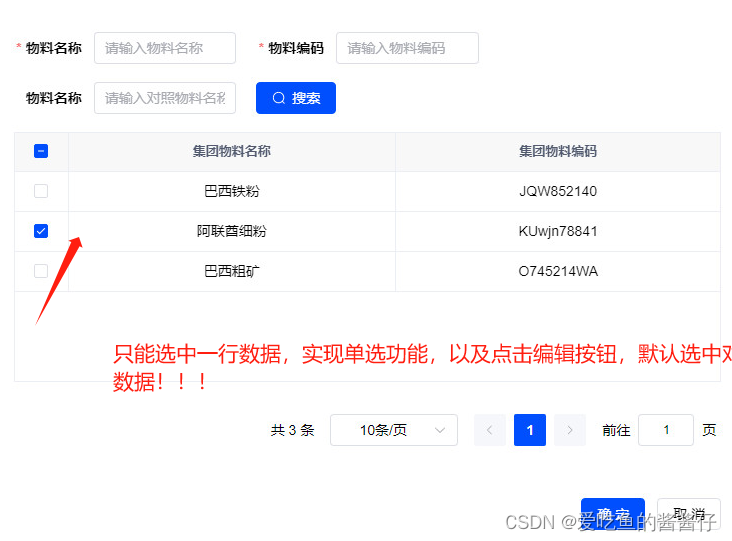
Task: Focus the 请输入对照物料名称 input field
Action: [x=165, y=98]
